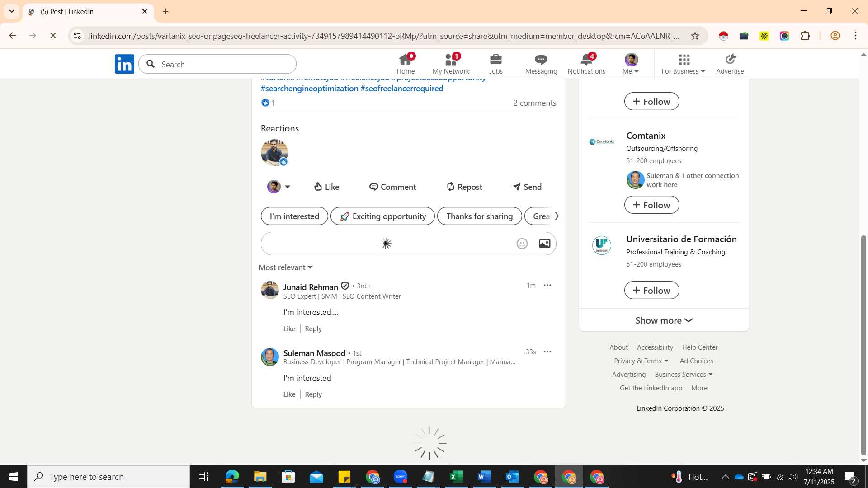Image resolution: width=868 pixels, height=488 pixels.
Task: Launch Excel from the taskbar
Action: [456, 477]
